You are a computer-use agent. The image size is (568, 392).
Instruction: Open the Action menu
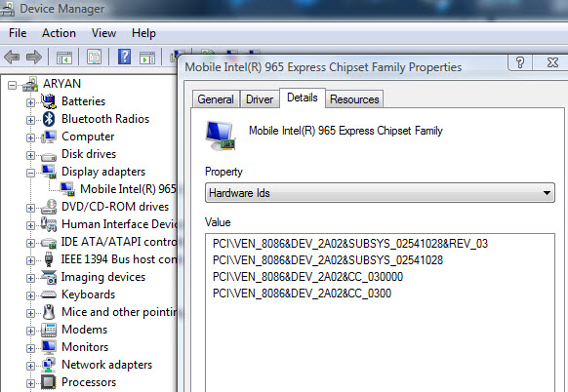click(59, 33)
